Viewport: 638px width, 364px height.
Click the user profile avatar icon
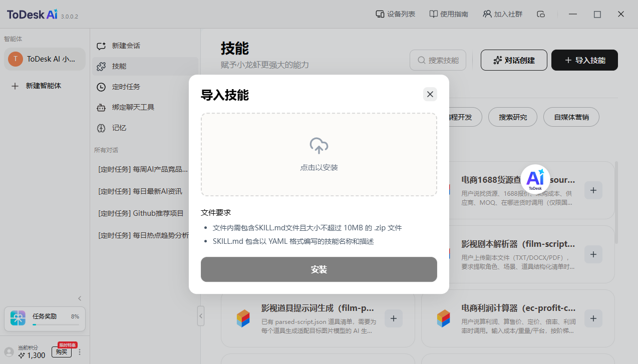click(x=9, y=352)
